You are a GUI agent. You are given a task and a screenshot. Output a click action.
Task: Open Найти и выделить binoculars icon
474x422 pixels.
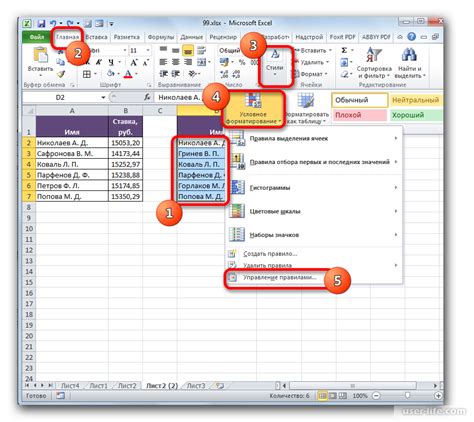[409, 55]
